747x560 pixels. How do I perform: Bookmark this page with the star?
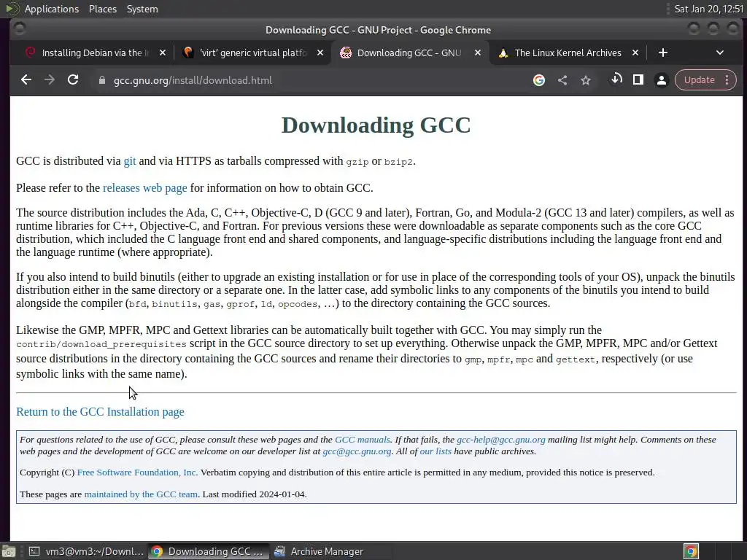tap(586, 80)
